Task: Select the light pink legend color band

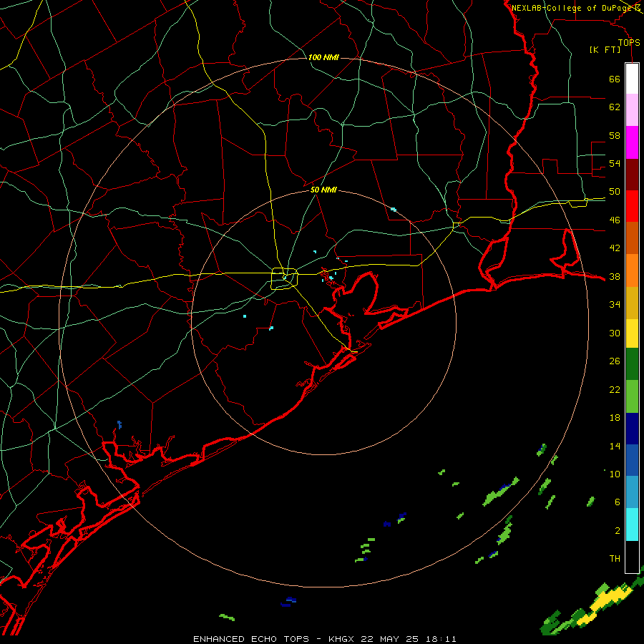Action: pyautogui.click(x=632, y=110)
